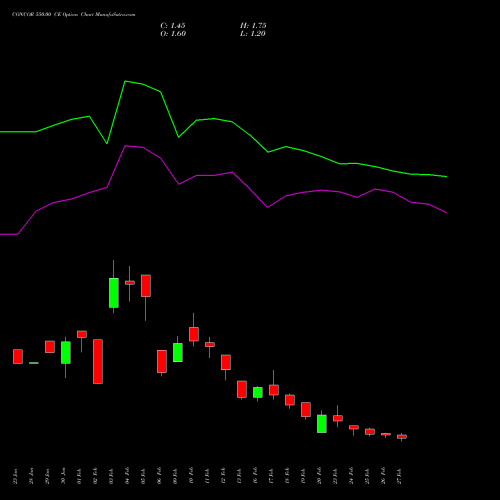The image size is (500, 500).
Task: Select the high value H: 1.75
Action: pos(253,26)
